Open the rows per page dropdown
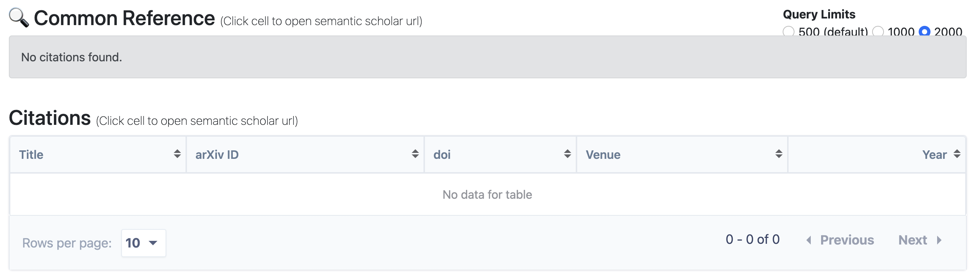 [x=143, y=243]
